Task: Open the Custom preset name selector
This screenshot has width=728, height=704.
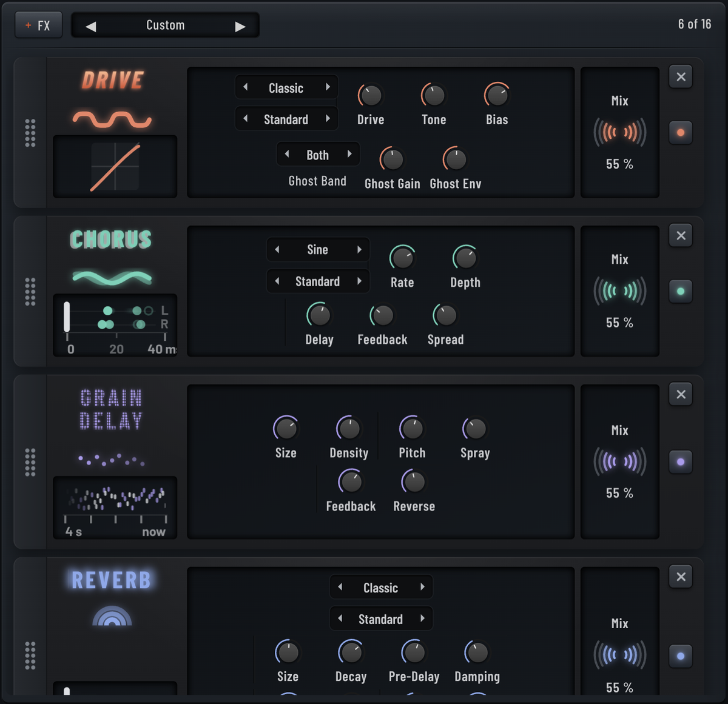Action: (165, 25)
